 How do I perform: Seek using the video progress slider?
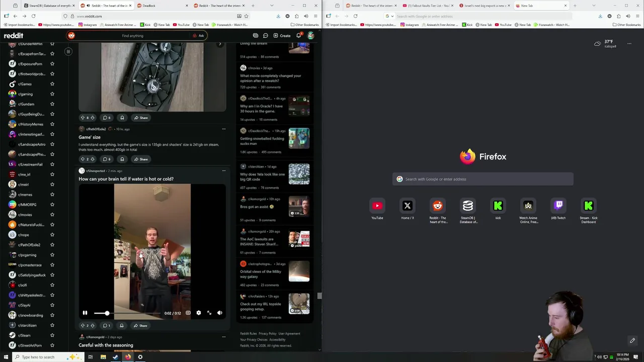pyautogui.click(x=127, y=313)
